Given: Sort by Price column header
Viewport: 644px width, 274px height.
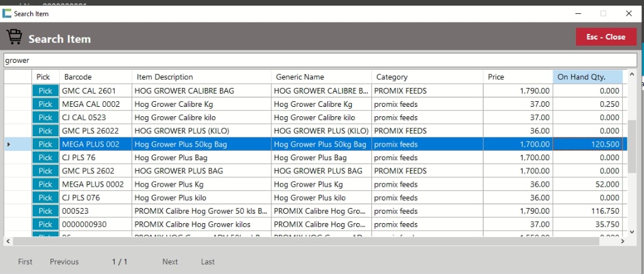Looking at the screenshot, I should click(x=517, y=77).
